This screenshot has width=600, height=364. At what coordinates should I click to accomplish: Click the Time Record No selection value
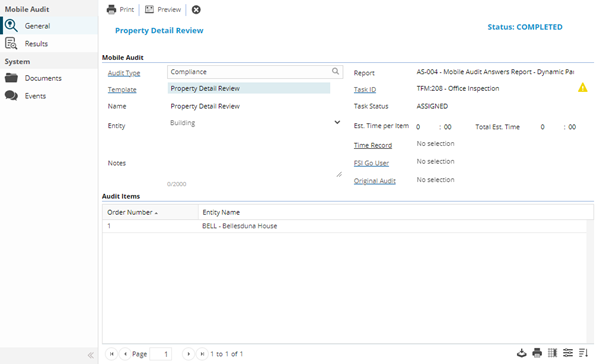[435, 144]
